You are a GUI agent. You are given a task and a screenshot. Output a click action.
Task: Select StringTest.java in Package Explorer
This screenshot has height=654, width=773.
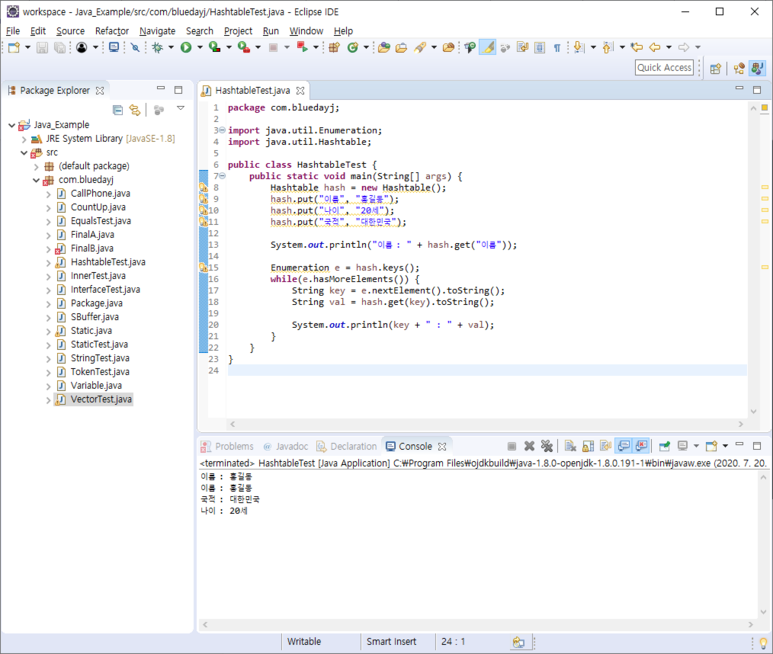pos(100,358)
